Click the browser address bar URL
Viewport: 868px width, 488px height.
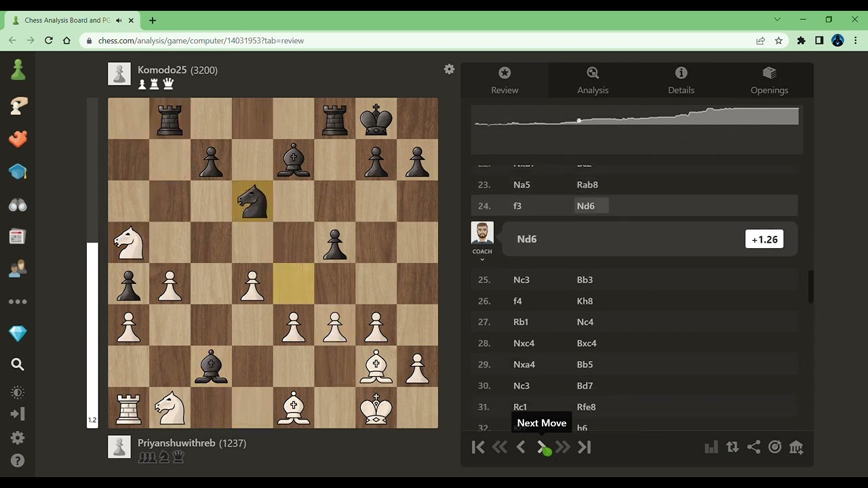[x=201, y=41]
